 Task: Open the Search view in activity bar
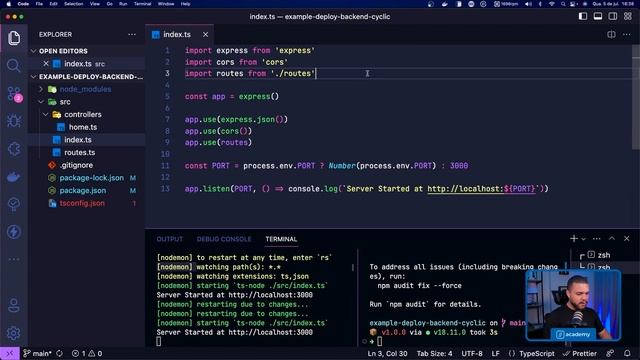pos(14,65)
